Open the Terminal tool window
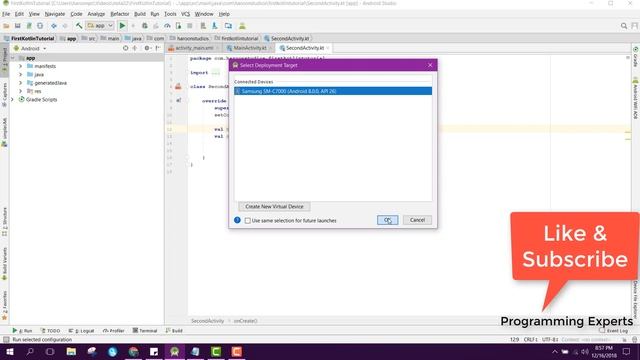This screenshot has width=640, height=360. 145,331
